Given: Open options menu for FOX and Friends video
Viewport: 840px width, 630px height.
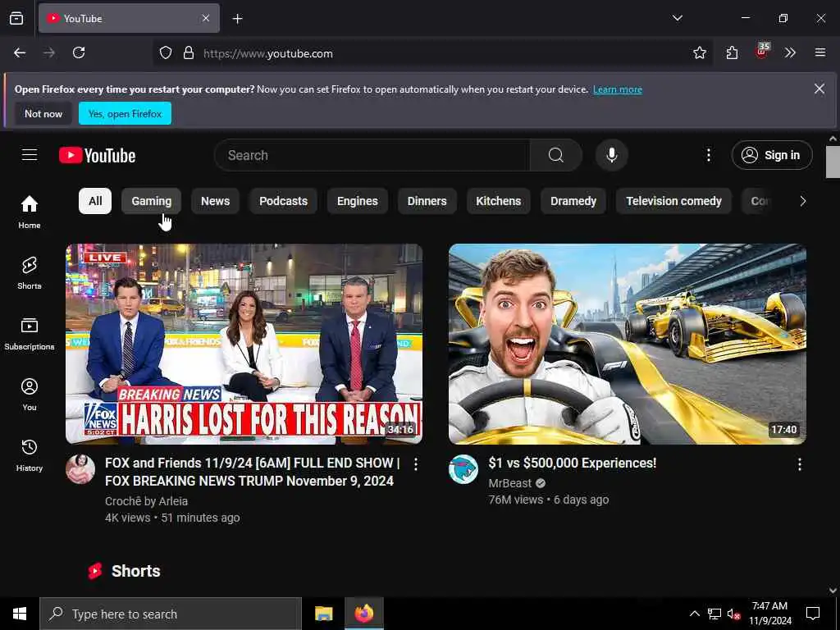Looking at the screenshot, I should [416, 464].
